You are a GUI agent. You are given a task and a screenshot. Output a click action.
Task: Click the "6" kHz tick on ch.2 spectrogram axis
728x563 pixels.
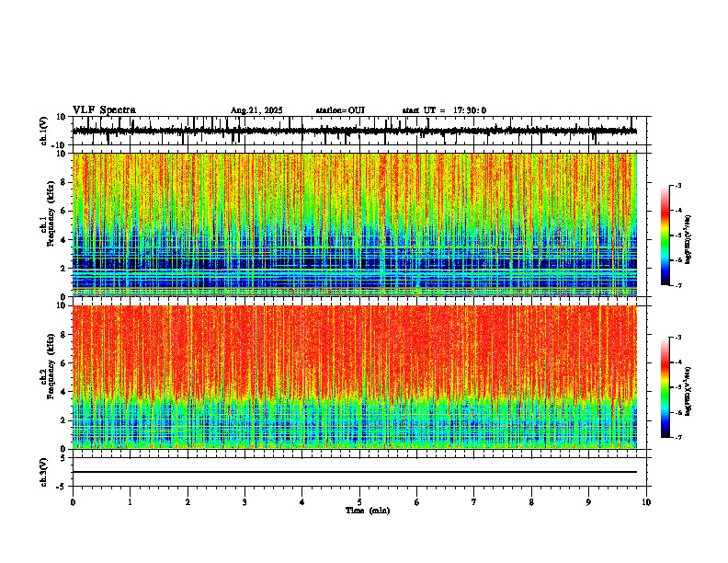pos(64,363)
